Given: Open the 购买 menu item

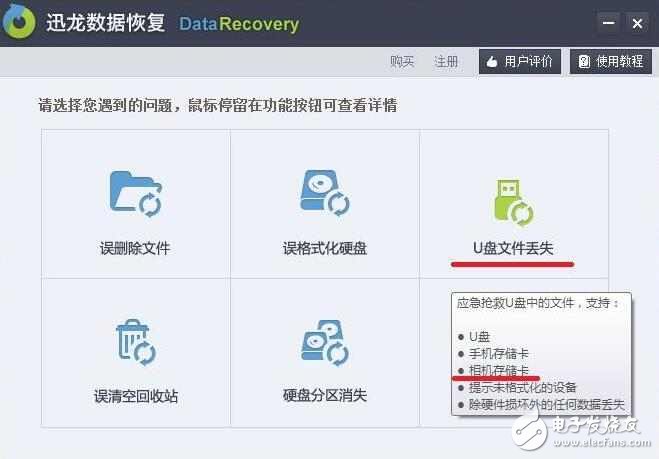Looking at the screenshot, I should click(402, 62).
